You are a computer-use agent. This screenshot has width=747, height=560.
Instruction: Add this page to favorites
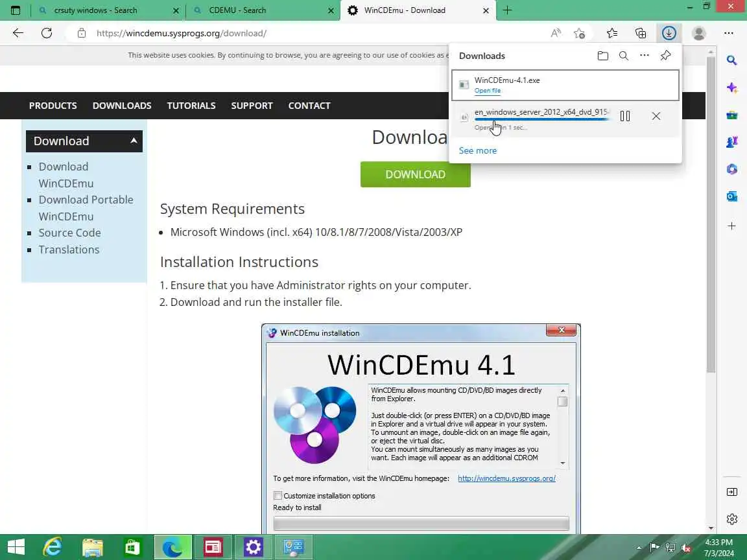(x=579, y=33)
